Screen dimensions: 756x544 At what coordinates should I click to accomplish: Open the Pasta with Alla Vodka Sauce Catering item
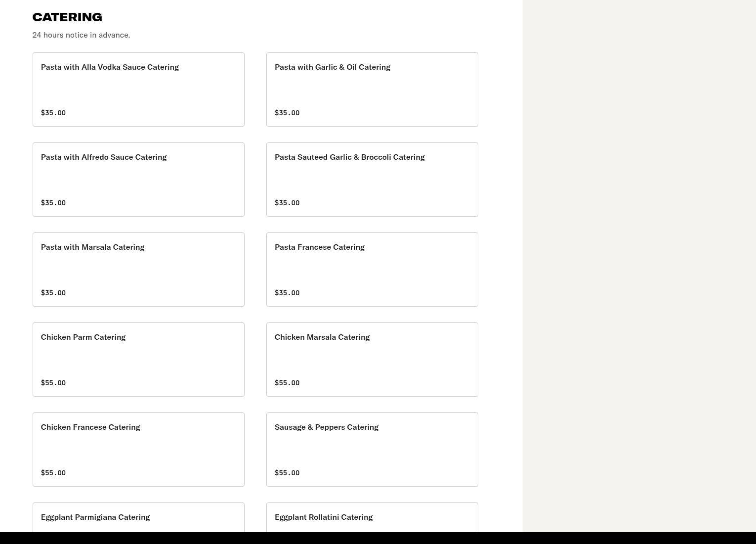[138, 90]
